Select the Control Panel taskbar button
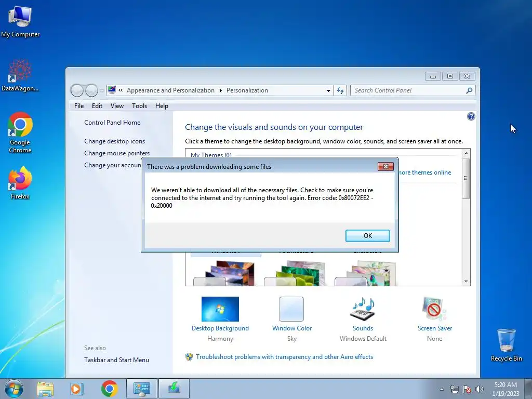The width and height of the screenshot is (532, 399). (141, 389)
